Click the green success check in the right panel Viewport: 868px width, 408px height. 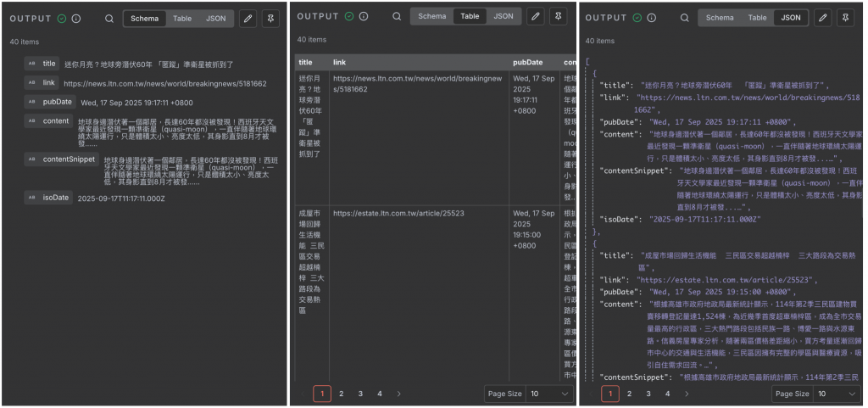pos(637,18)
